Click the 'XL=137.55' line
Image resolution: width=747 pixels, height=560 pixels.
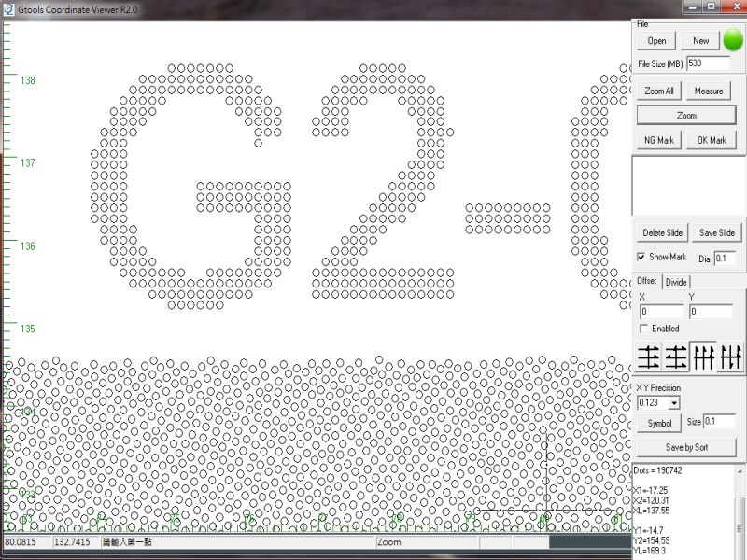point(651,511)
